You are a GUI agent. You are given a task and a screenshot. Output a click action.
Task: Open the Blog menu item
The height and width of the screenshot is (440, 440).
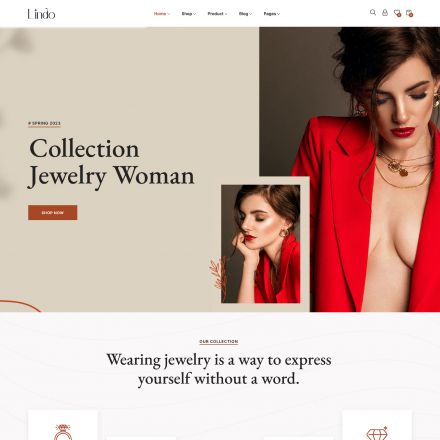pyautogui.click(x=245, y=14)
